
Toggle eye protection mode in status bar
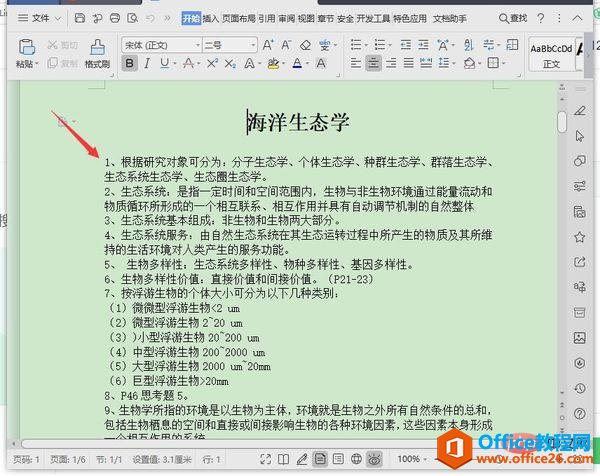tap(374, 459)
